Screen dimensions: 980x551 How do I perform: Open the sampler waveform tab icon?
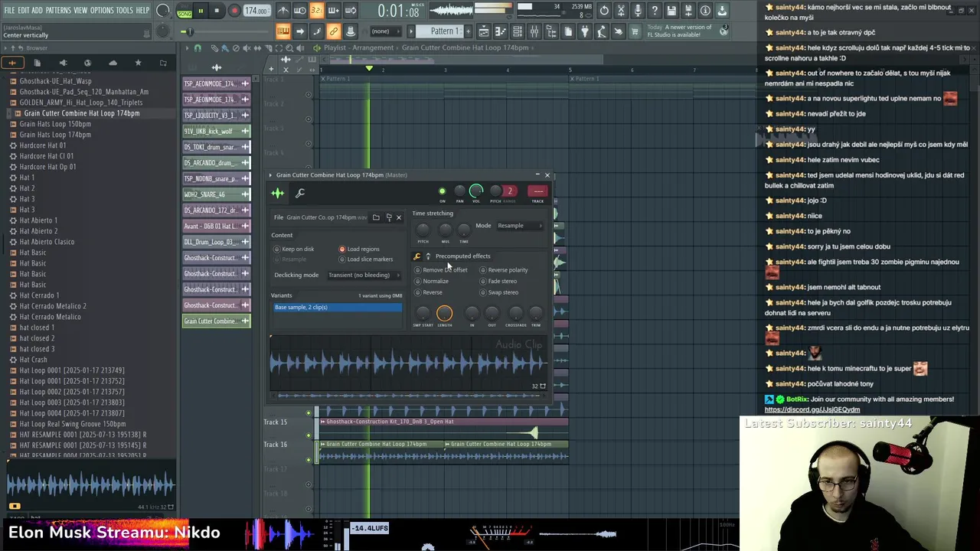pos(277,193)
